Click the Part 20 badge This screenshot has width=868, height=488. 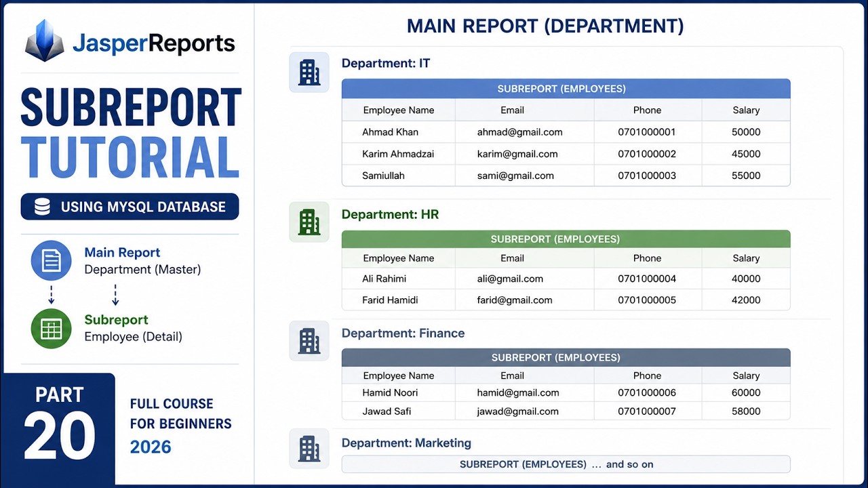pyautogui.click(x=59, y=429)
